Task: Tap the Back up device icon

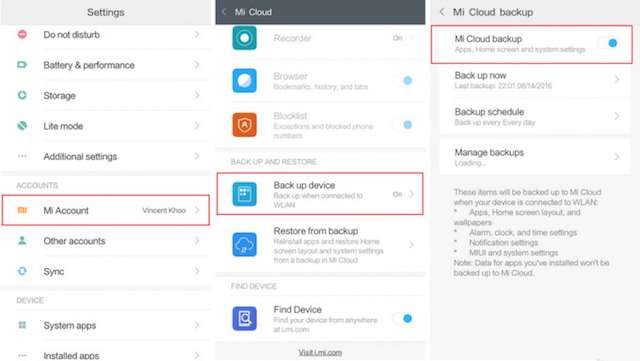Action: point(244,194)
